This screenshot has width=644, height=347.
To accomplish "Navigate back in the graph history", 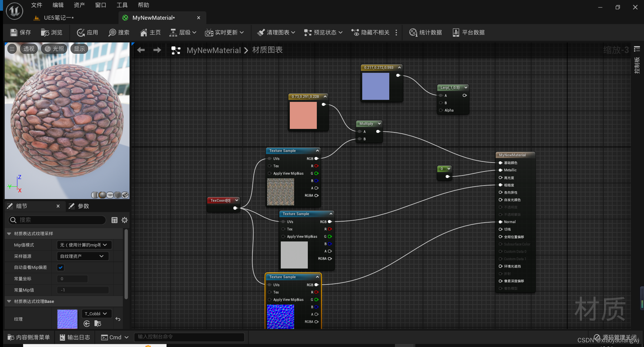I will [x=141, y=50].
